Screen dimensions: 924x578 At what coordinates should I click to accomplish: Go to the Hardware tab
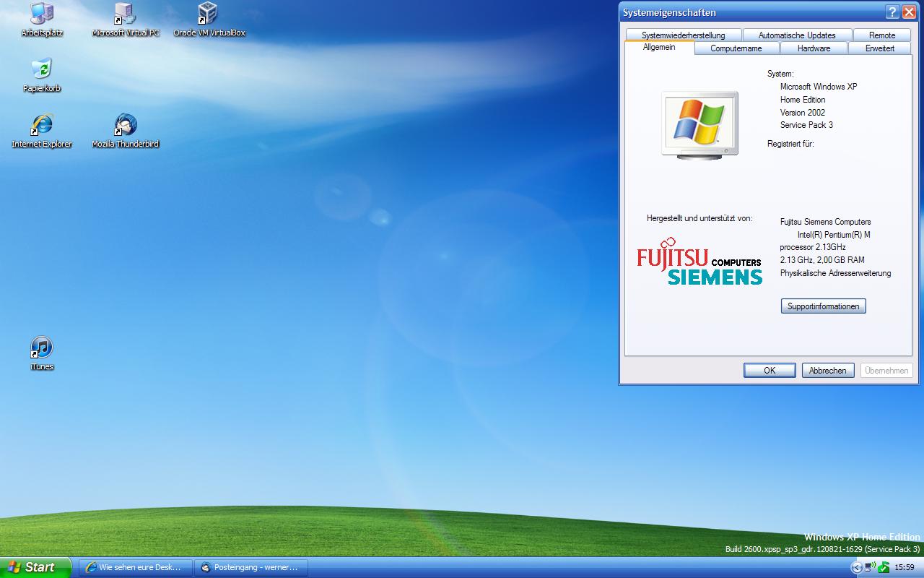pyautogui.click(x=814, y=48)
